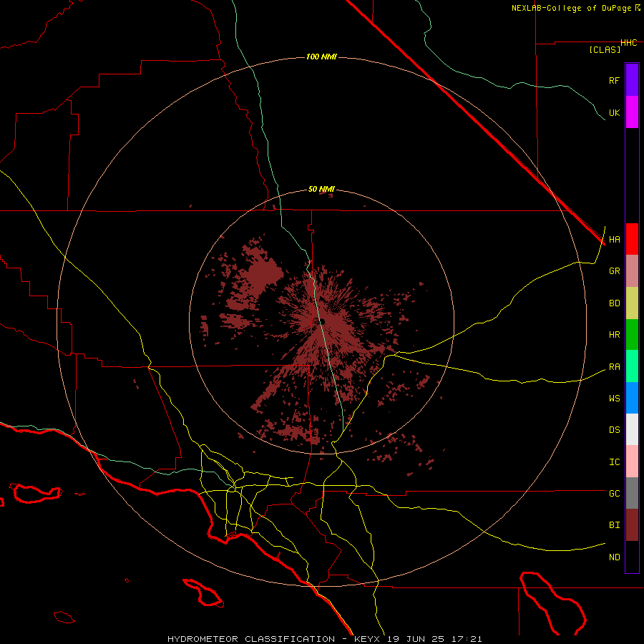Click the ND legend label
Screen dimensions: 644x644
[x=614, y=557]
